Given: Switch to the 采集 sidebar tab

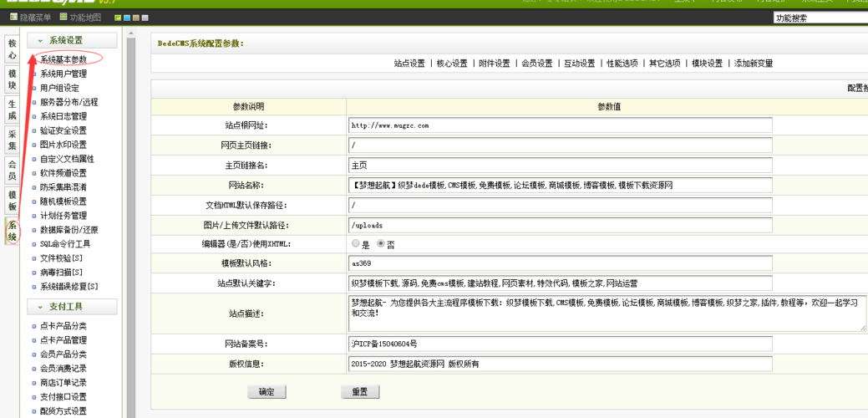Looking at the screenshot, I should [x=13, y=140].
